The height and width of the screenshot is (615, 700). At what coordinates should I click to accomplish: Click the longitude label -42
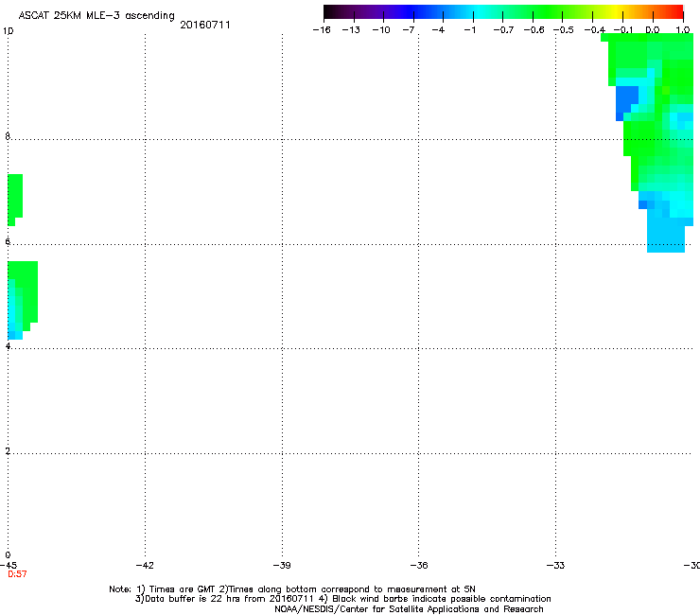tap(145, 566)
